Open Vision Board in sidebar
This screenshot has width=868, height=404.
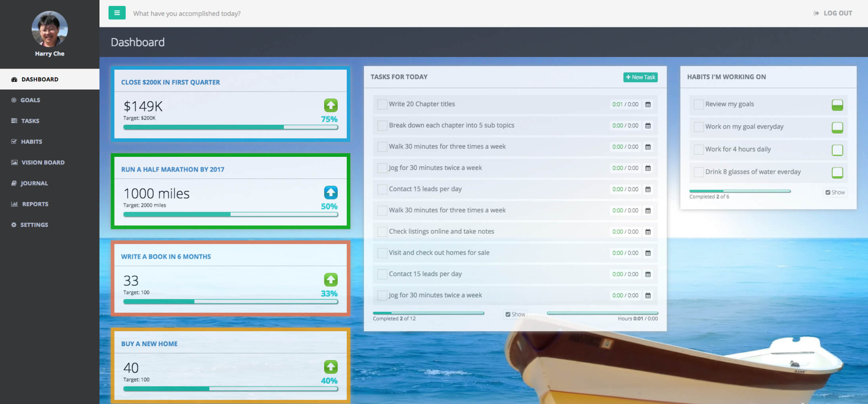50,162
